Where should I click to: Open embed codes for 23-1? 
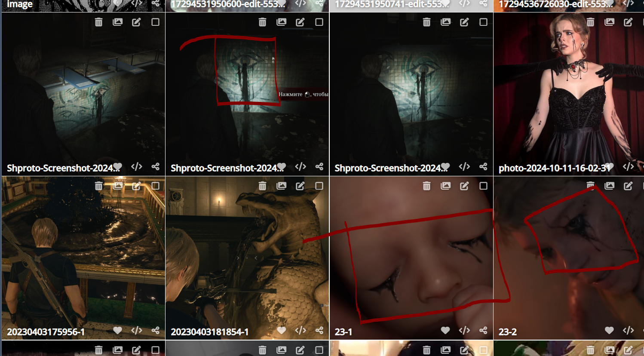click(464, 330)
